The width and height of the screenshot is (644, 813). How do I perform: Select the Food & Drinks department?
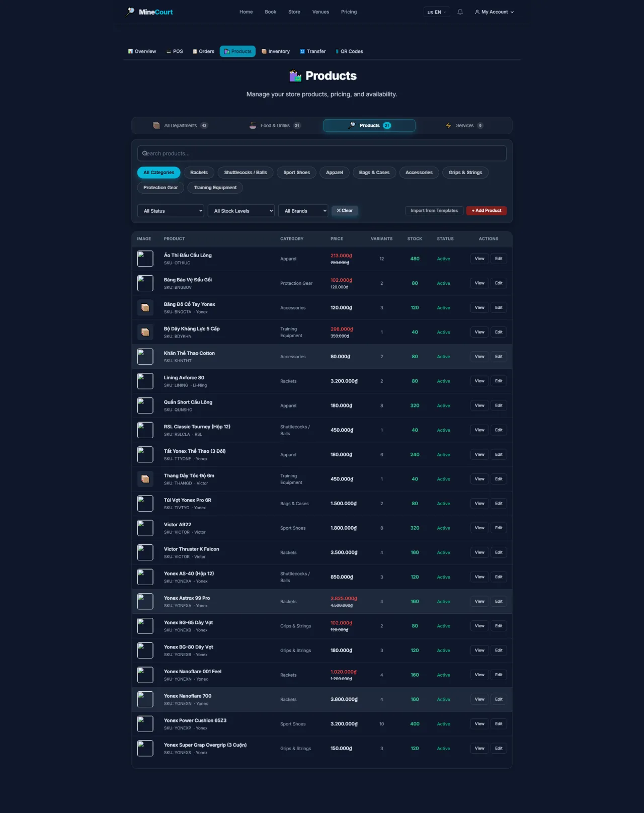275,126
